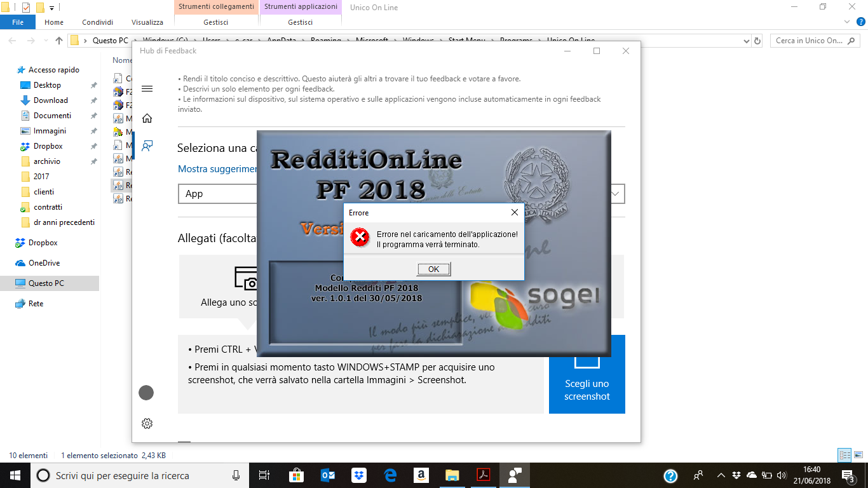Screen dimensions: 868x488
Task: Open Adobe Acrobat from taskbar
Action: point(484,475)
